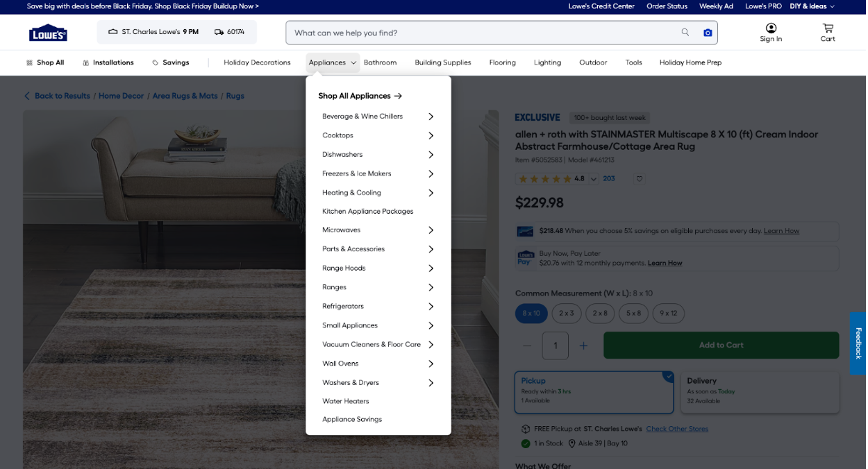Expand Heating & Cooling chevron

coord(431,193)
